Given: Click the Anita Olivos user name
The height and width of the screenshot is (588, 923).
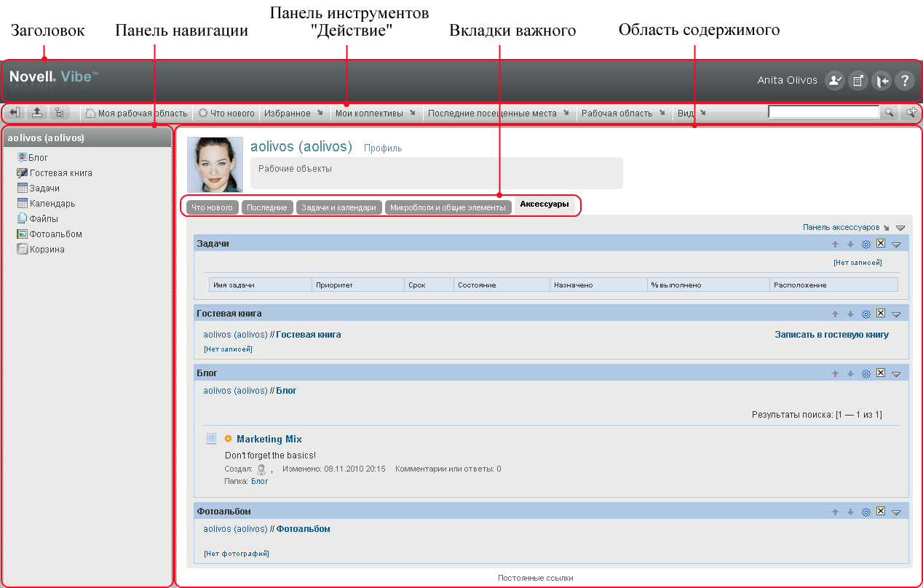Looking at the screenshot, I should tap(787, 80).
